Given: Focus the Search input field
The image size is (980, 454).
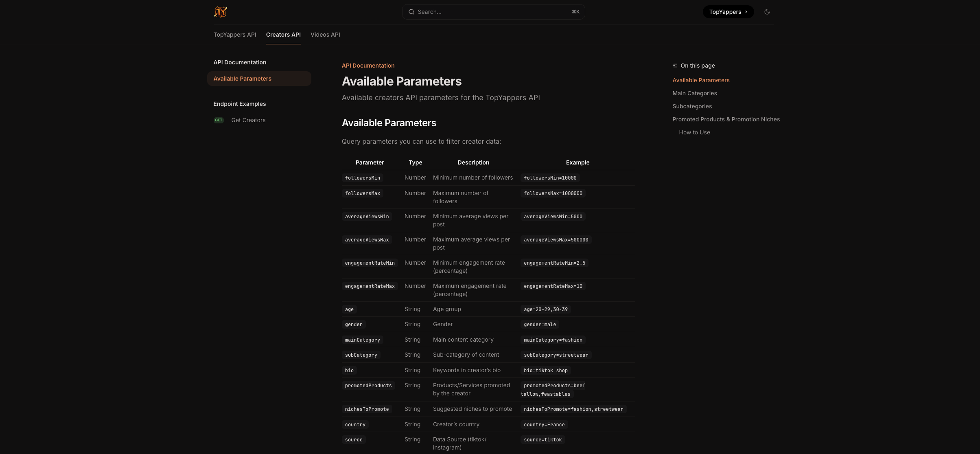Looking at the screenshot, I should [x=493, y=12].
